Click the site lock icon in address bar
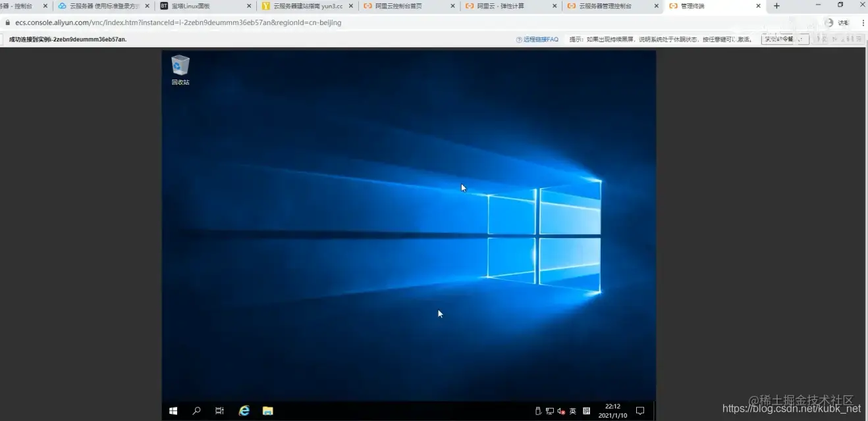Viewport: 868px width, 421px height. tap(8, 22)
